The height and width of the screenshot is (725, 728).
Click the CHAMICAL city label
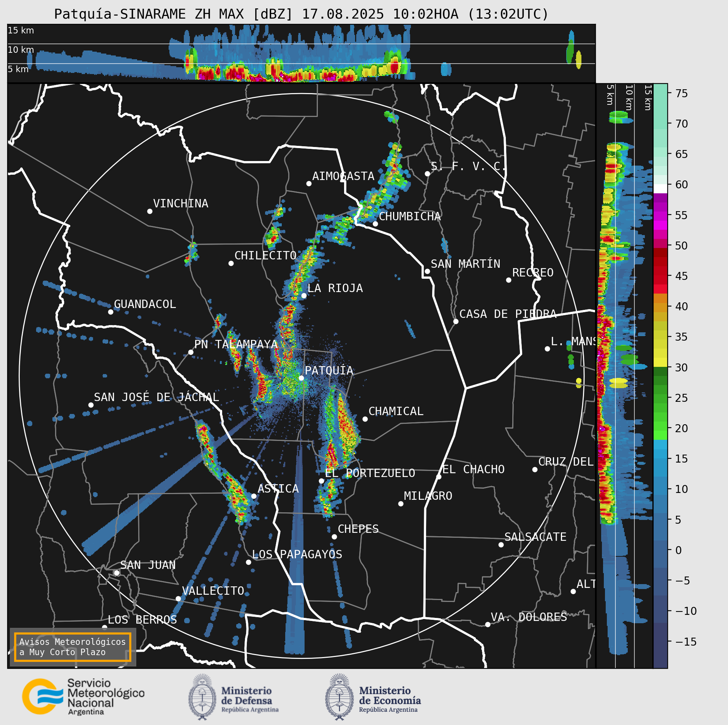coord(396,411)
